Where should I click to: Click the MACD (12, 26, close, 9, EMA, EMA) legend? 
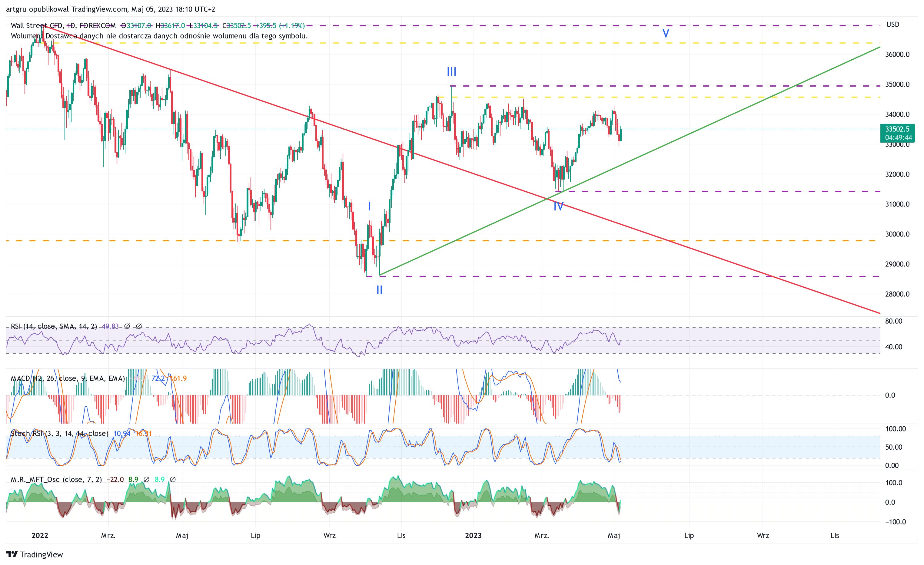[x=68, y=378]
